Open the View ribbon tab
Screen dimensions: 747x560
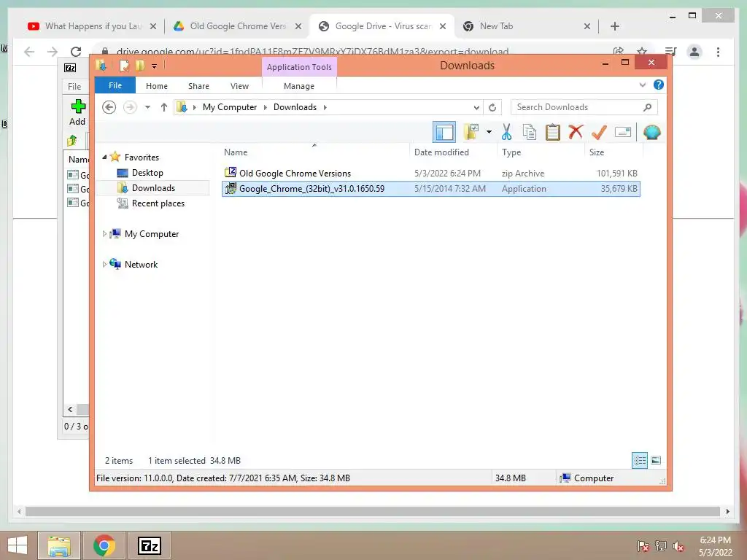coord(239,86)
